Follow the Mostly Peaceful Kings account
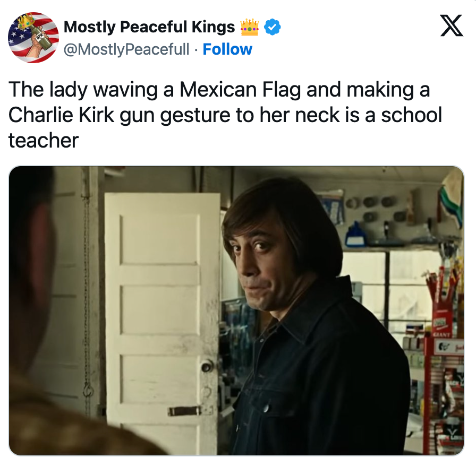The width and height of the screenshot is (476, 466). [x=227, y=49]
